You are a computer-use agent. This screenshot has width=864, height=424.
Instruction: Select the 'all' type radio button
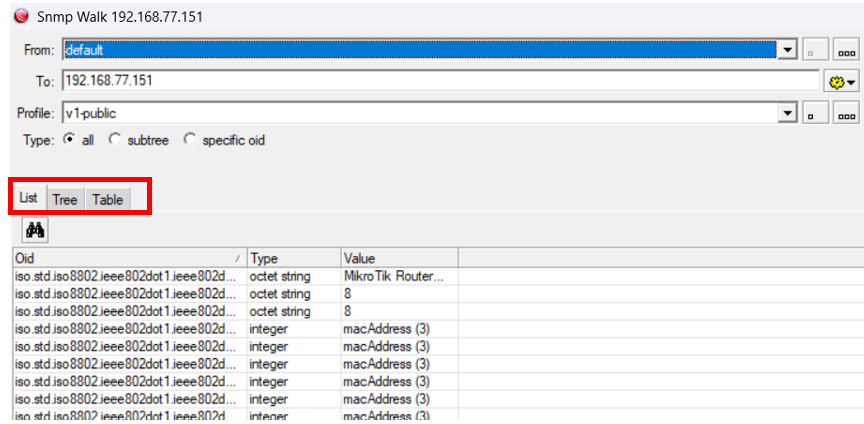tap(69, 140)
